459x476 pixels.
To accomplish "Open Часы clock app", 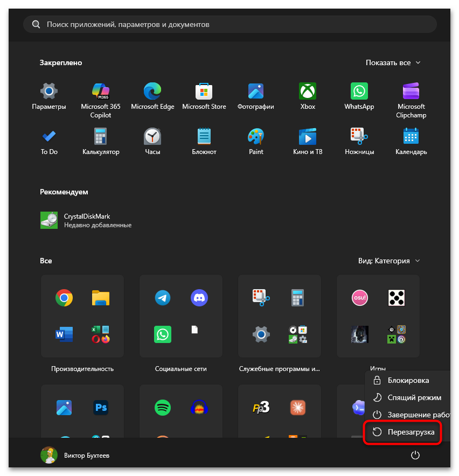I will (x=152, y=142).
